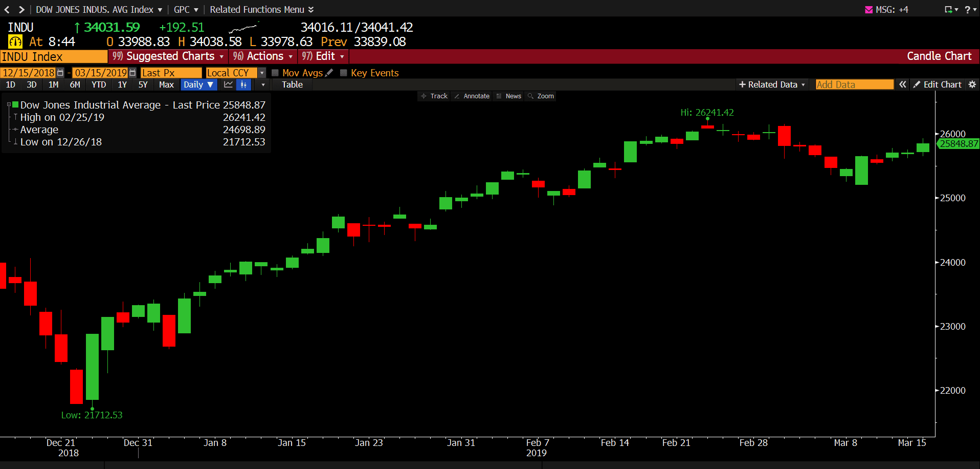Open the Local CCY currency dropdown arrow
Viewport: 980px width, 469px height.
coord(262,73)
